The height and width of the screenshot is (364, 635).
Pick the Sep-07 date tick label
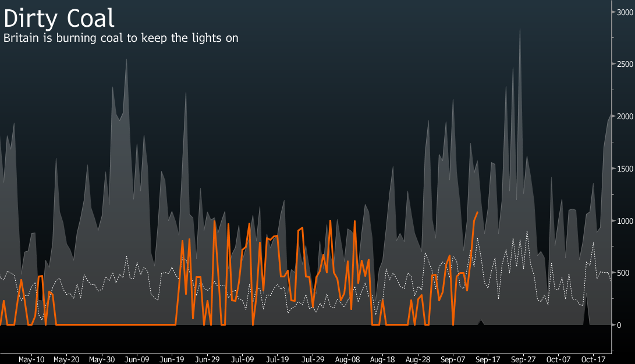[x=453, y=359]
